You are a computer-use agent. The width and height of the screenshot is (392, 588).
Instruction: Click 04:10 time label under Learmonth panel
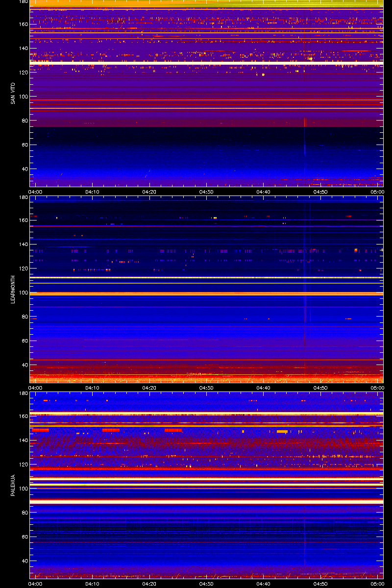(93, 388)
